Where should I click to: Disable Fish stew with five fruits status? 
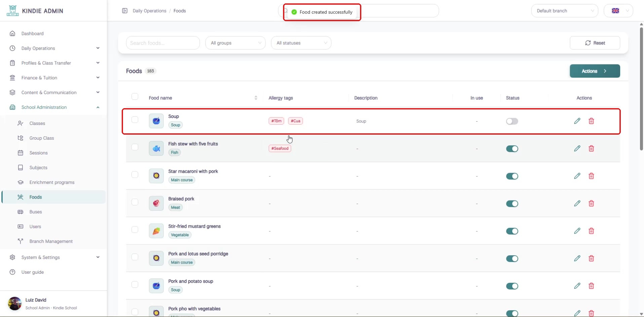(512, 149)
